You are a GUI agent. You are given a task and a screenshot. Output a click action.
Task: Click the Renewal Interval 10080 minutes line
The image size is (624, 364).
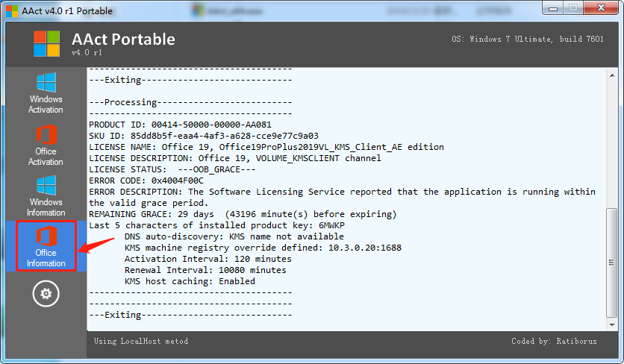pyautogui.click(x=205, y=270)
